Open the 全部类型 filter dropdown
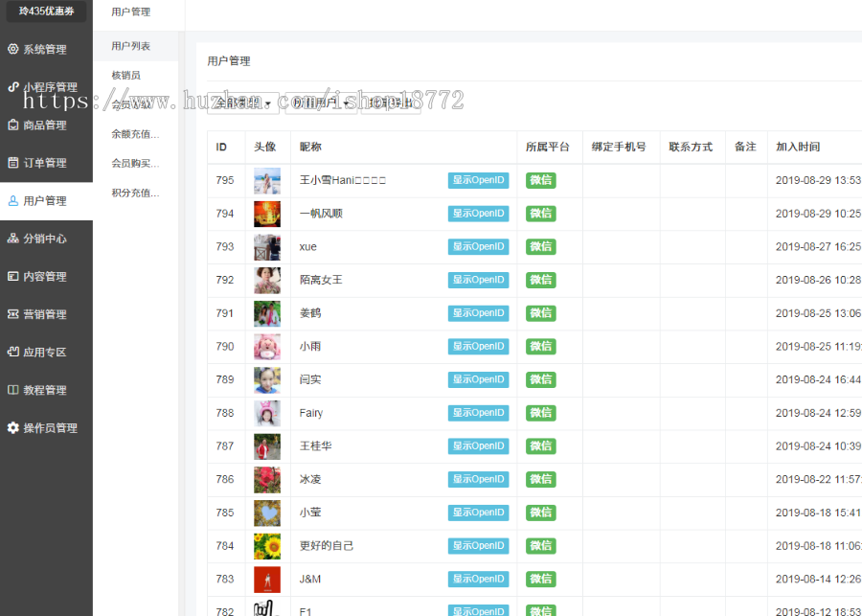862x616 pixels. (x=243, y=103)
